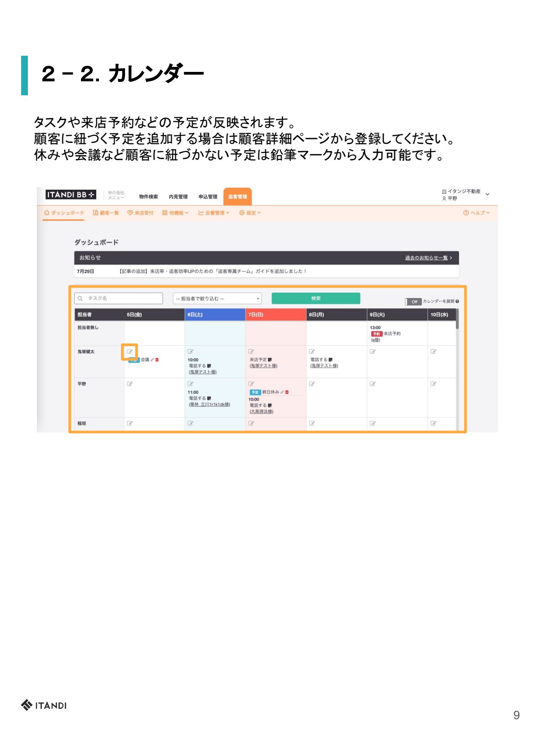Screen dimensions: 535x756
Task: Go to ダッシュボード menu item
Action: point(64,213)
